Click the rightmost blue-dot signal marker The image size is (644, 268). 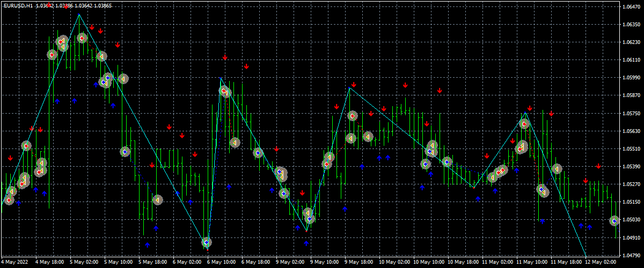coord(615,221)
